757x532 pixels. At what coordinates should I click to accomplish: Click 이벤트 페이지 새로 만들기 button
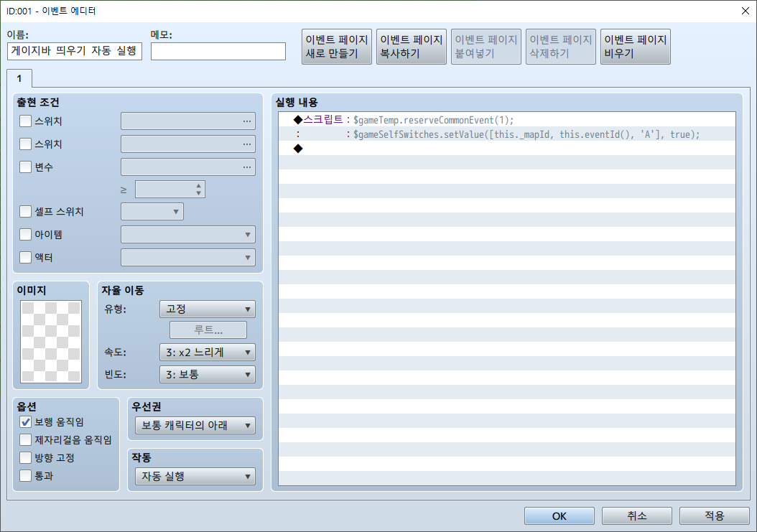click(337, 47)
